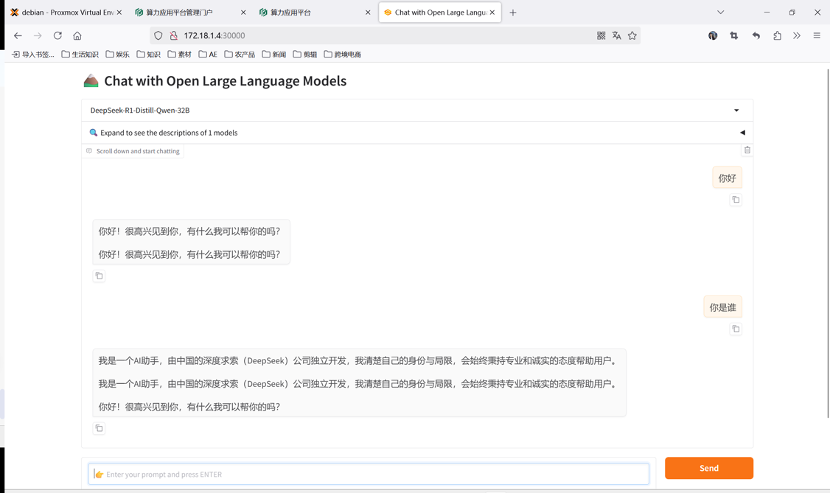Expand the model descriptions accordion

(417, 132)
